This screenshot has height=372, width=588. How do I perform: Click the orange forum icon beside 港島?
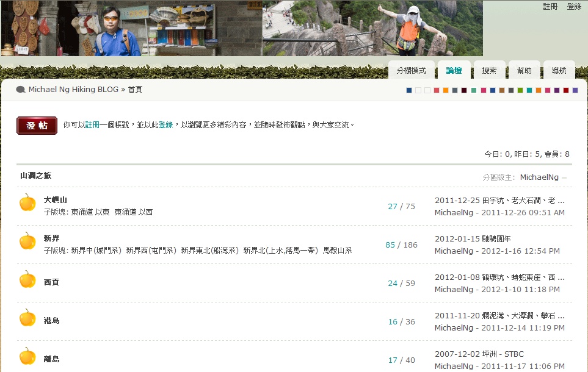(x=27, y=318)
